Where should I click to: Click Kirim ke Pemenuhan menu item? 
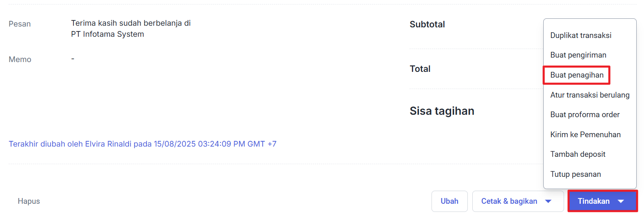pyautogui.click(x=585, y=135)
